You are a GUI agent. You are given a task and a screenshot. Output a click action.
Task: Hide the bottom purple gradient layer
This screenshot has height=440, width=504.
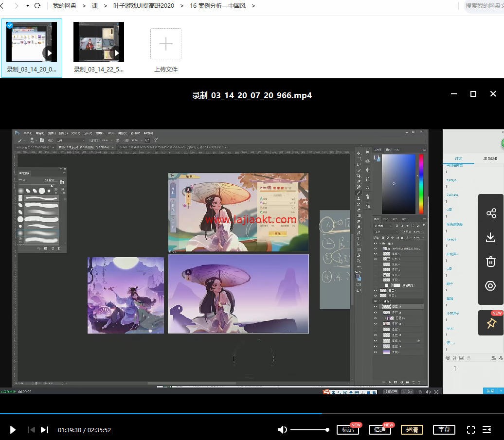click(376, 352)
